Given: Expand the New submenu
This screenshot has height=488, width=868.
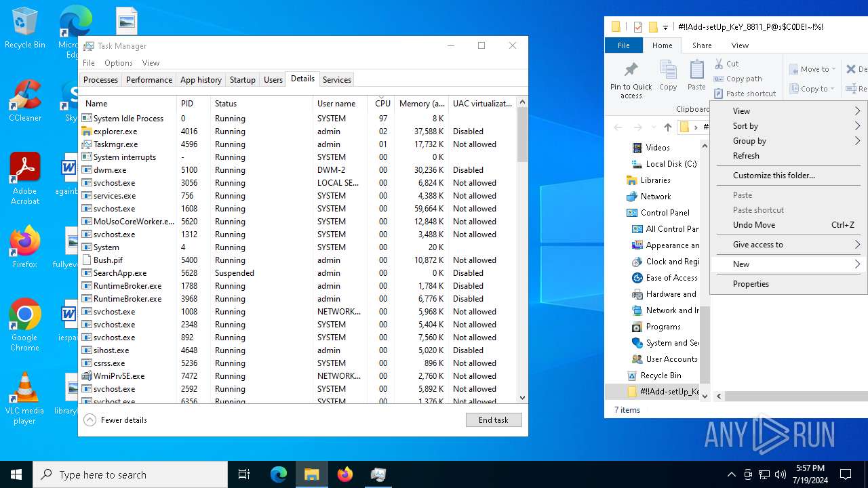Looking at the screenshot, I should click(789, 264).
